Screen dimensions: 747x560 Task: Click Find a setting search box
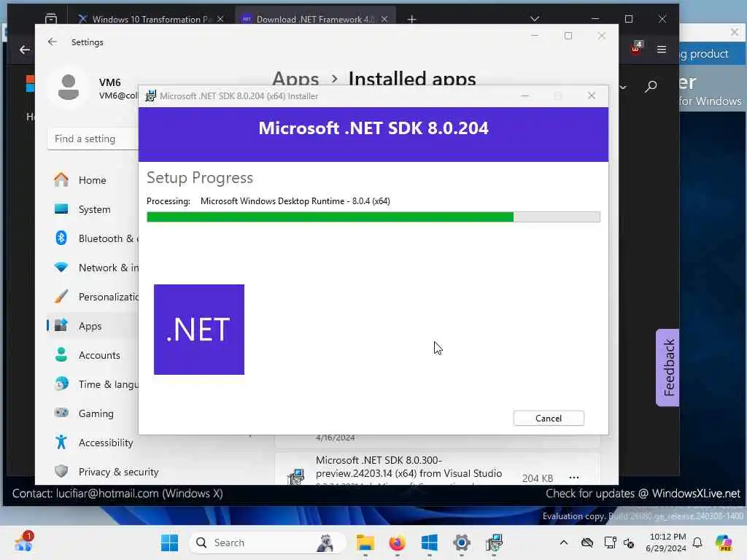point(93,139)
